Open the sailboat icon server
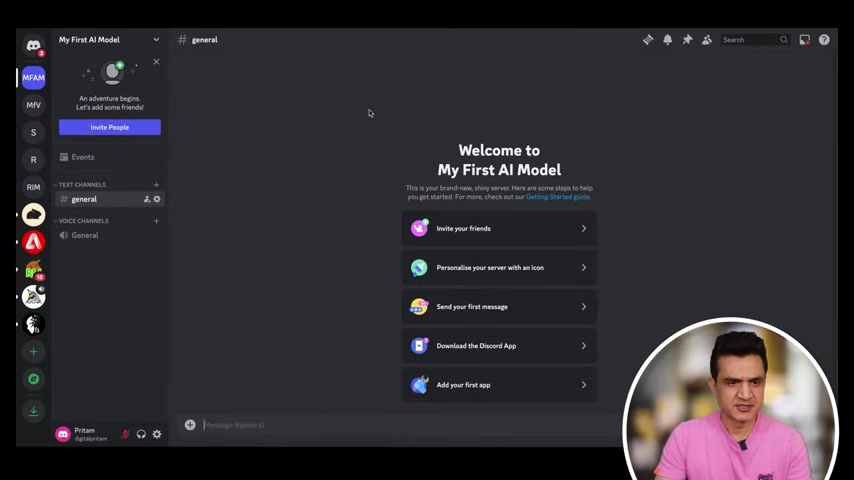This screenshot has height=480, width=854. (x=33, y=296)
